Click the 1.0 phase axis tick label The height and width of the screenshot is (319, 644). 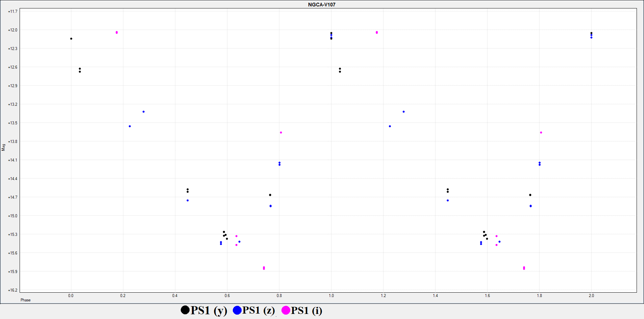(331, 296)
